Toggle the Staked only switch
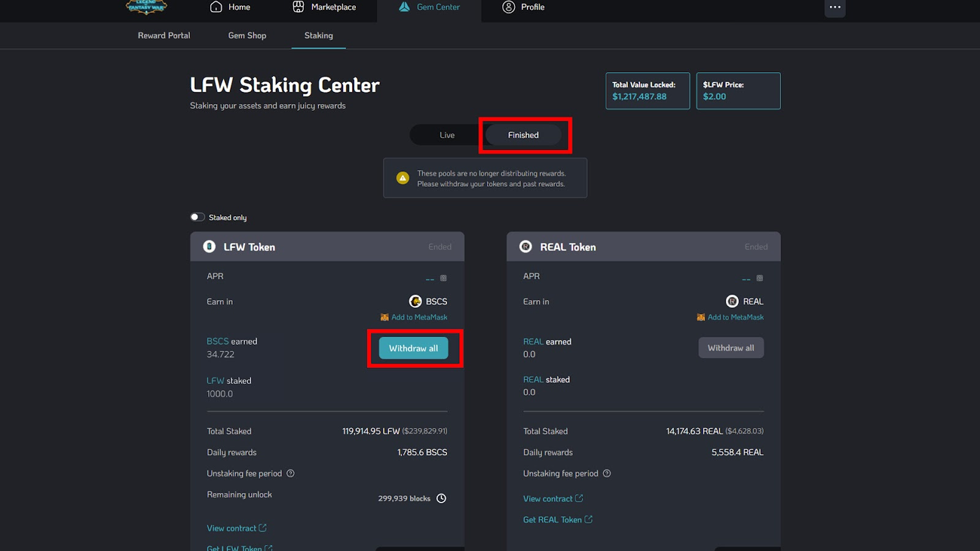Viewport: 980px width, 551px height. point(197,217)
